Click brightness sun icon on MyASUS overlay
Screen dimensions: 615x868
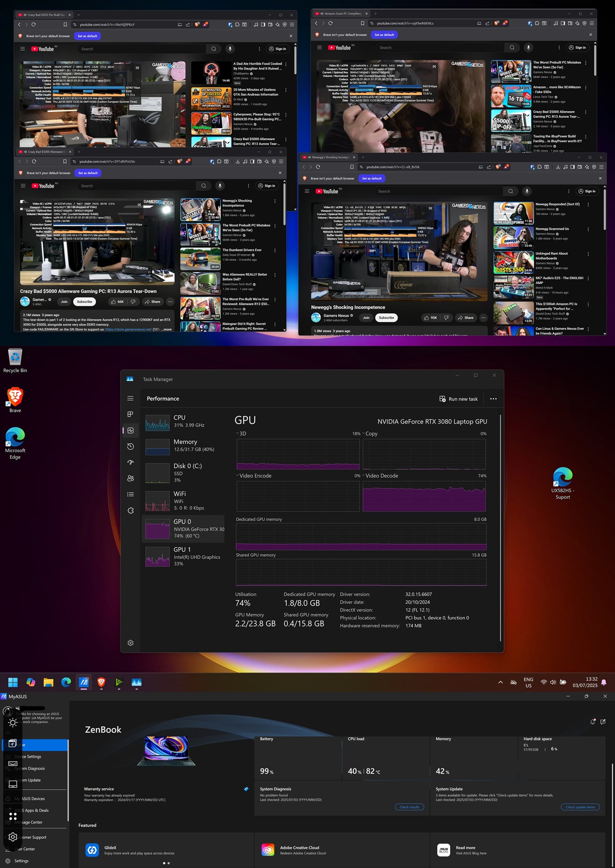pos(13,722)
